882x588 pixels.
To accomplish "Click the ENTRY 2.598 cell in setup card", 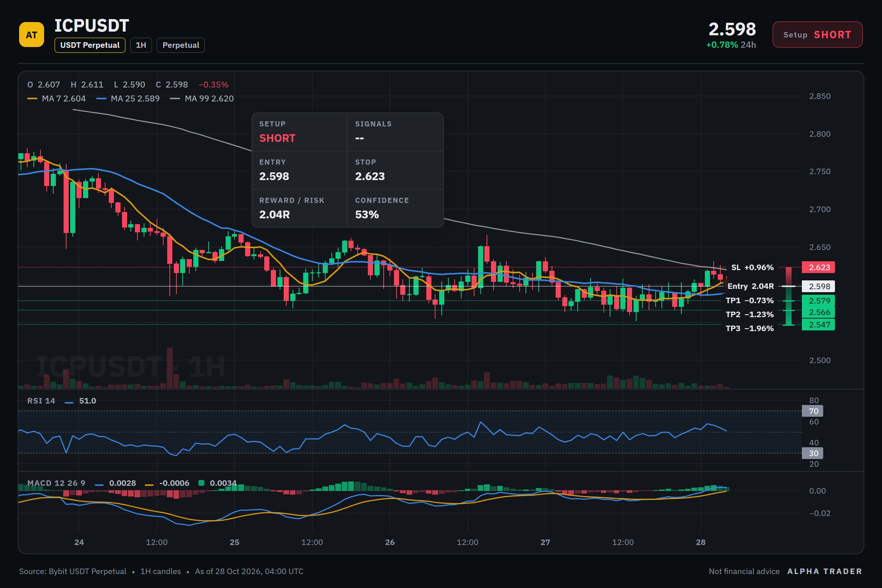I will pos(299,170).
